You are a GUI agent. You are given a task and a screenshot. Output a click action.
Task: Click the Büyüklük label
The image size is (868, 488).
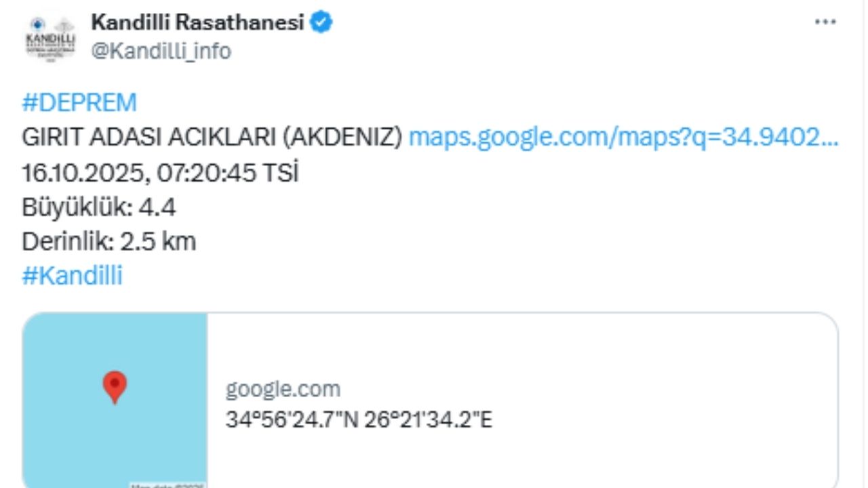click(77, 207)
